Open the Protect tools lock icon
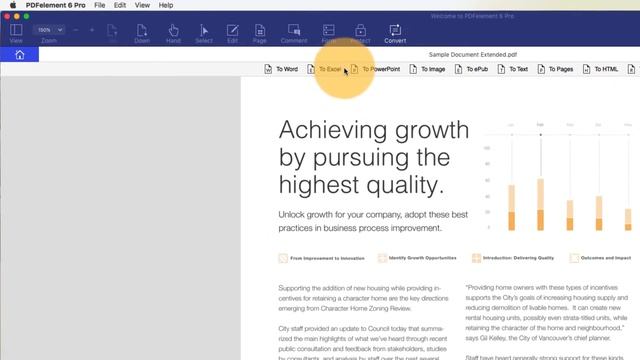The image size is (640, 360). tap(360, 30)
